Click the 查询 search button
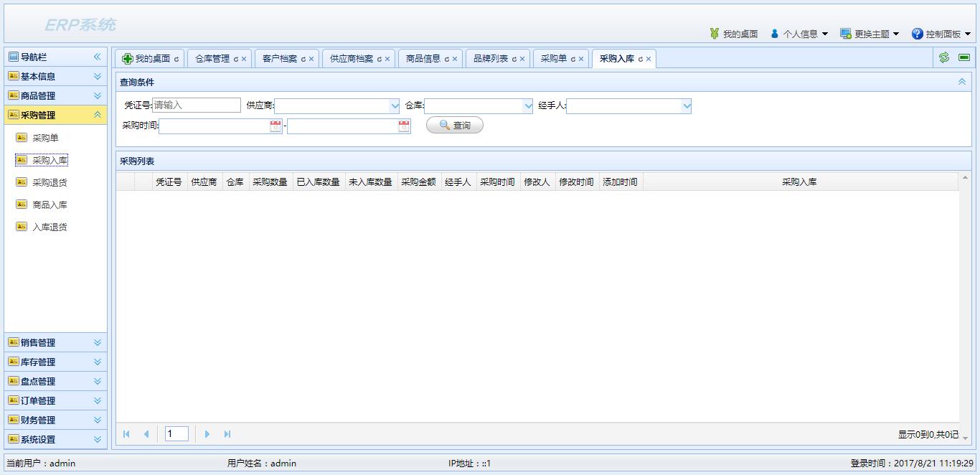Screen dimensions: 980x475 455,125
